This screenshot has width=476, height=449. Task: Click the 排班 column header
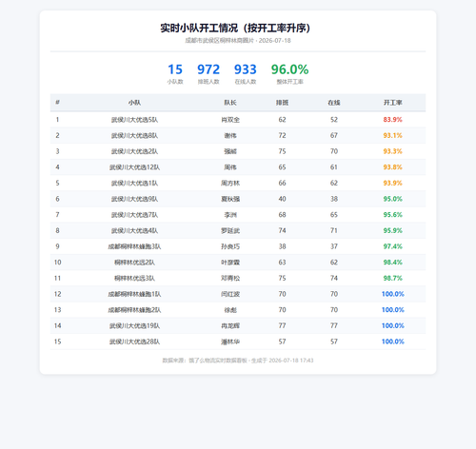282,103
